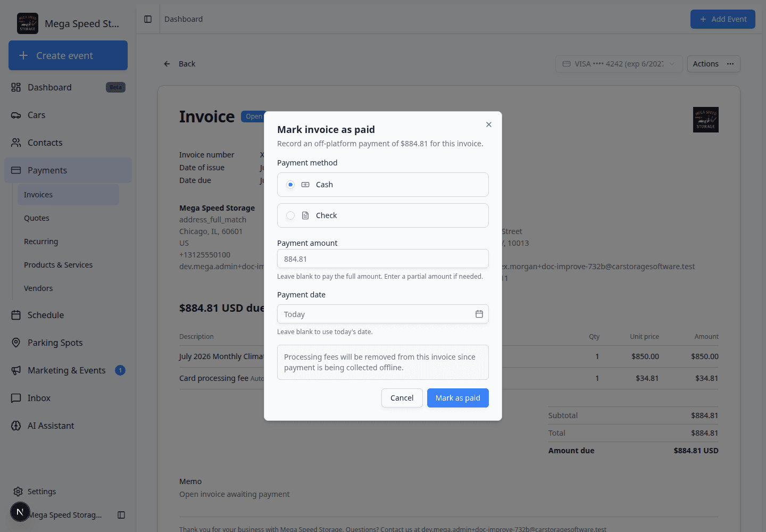Open AI Assistant in the sidebar
The image size is (766, 532).
(68, 426)
